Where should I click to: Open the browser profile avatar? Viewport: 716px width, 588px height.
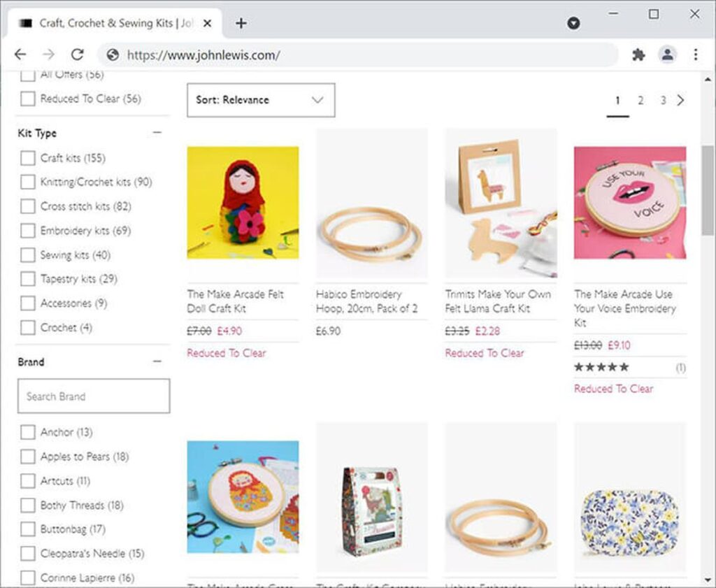(x=668, y=55)
